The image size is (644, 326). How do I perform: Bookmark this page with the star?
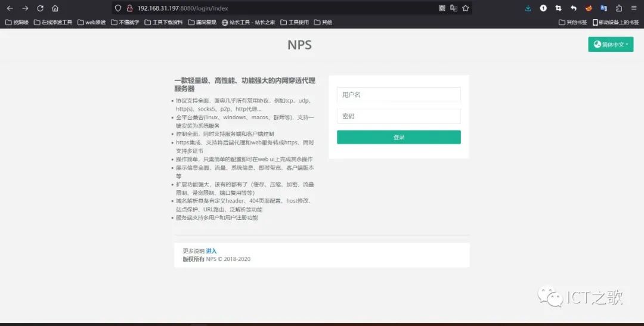(465, 8)
